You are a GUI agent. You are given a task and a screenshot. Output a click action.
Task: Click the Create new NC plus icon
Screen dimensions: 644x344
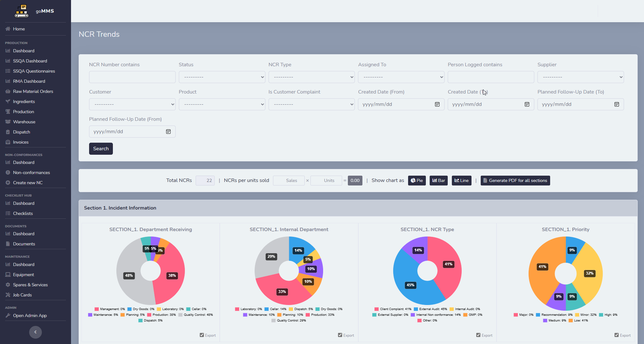[x=8, y=183]
